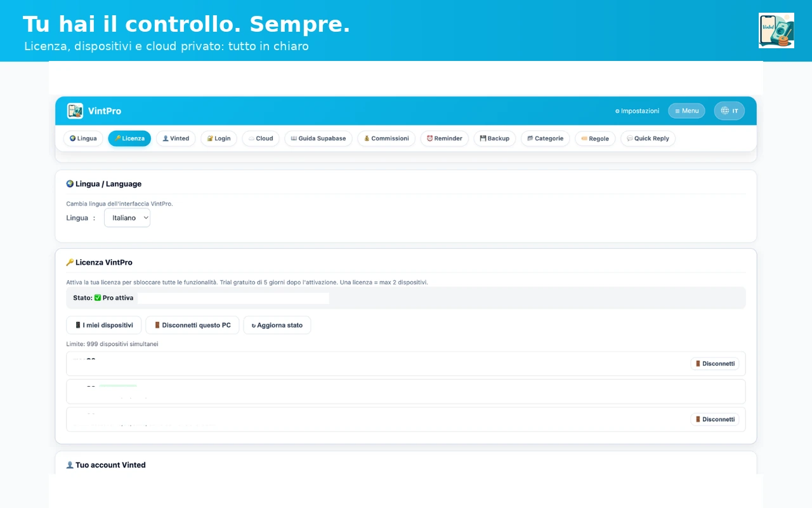The width and height of the screenshot is (812, 508).
Task: Select the Vinted tab
Action: pos(176,138)
